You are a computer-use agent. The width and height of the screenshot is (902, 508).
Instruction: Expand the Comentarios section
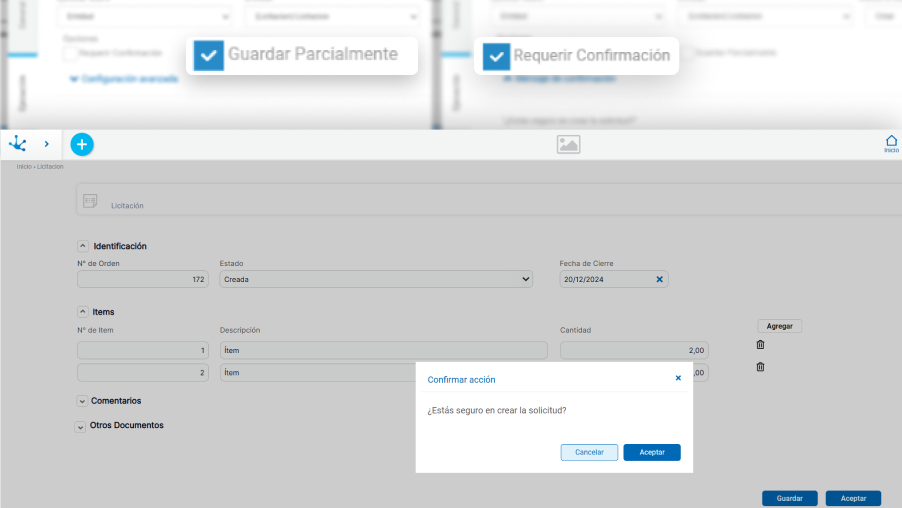[x=82, y=401]
